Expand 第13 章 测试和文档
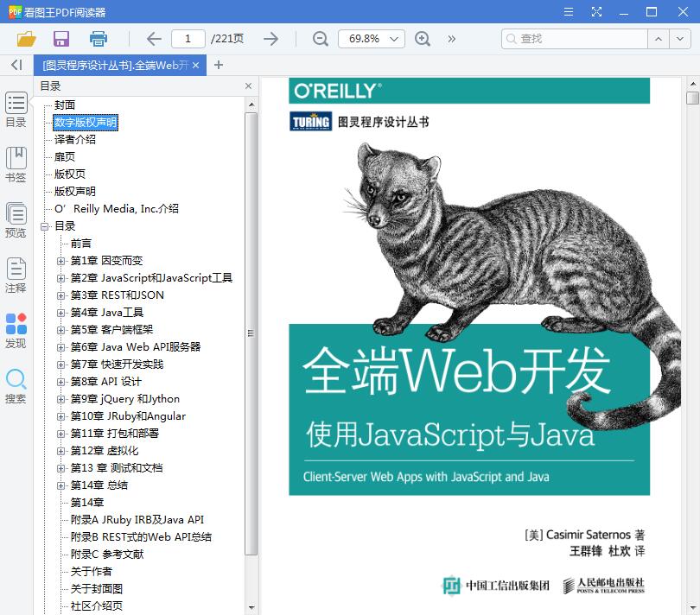The height and width of the screenshot is (615, 700). coord(60,468)
